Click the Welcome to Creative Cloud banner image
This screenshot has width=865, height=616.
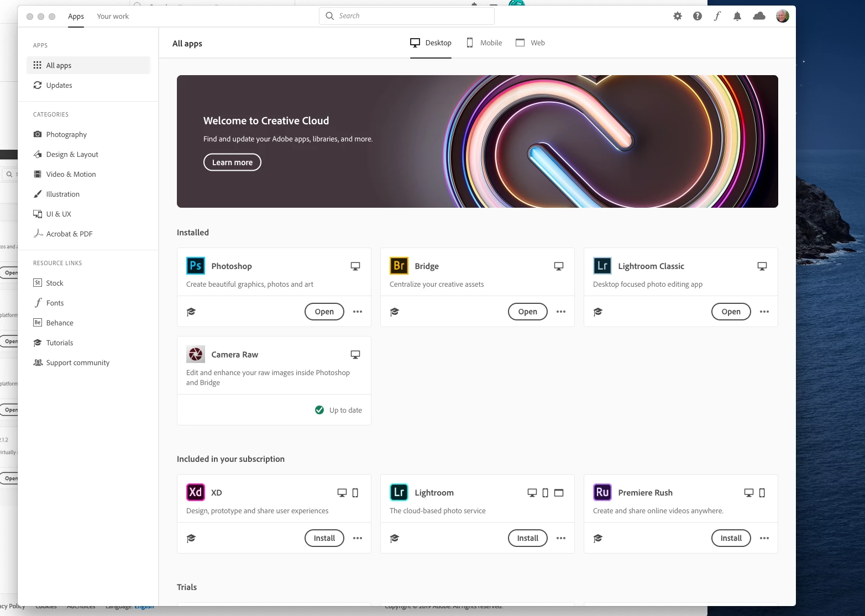(x=478, y=141)
